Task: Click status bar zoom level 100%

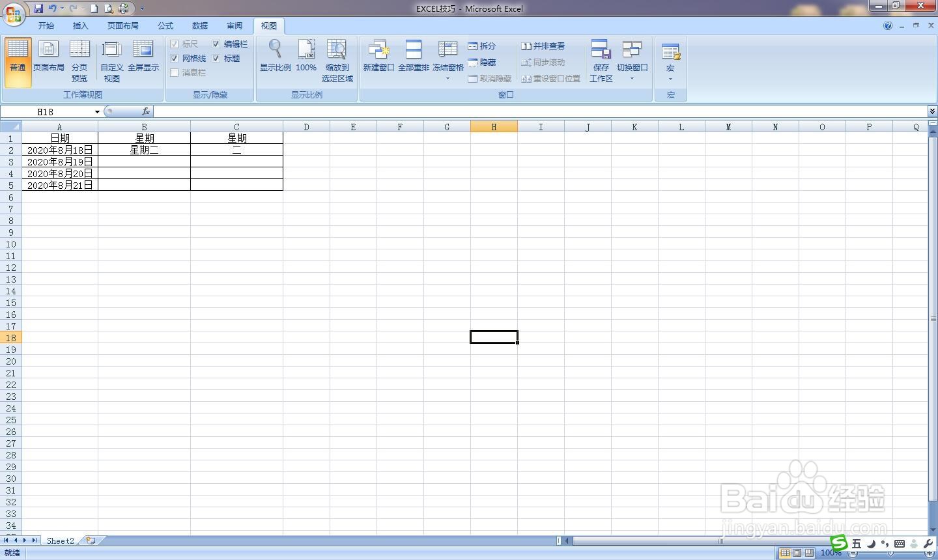Action: (x=831, y=553)
